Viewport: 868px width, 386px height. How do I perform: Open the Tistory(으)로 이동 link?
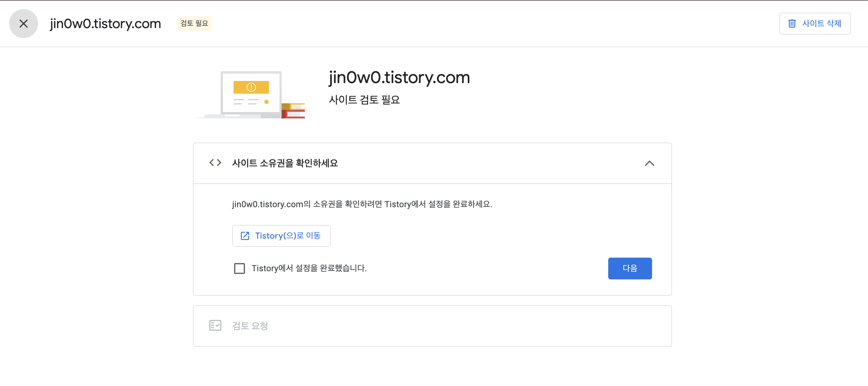pos(287,236)
